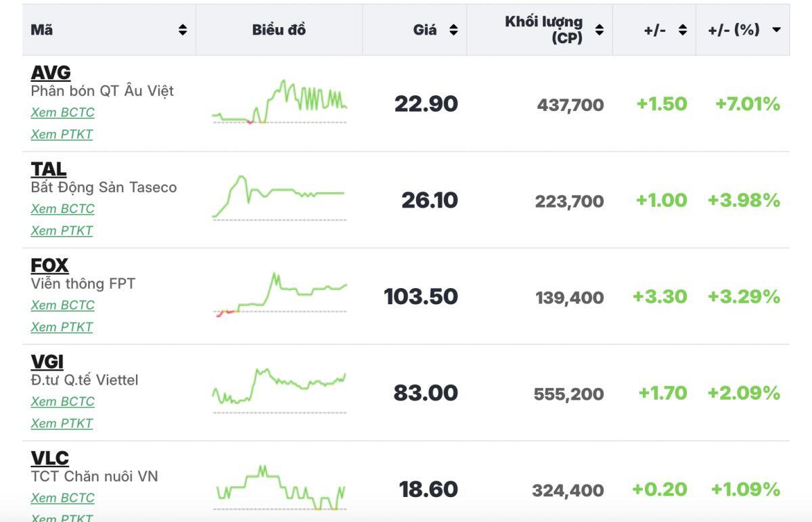The image size is (812, 522).
Task: Sort by +/- change column arrows
Action: coord(682,30)
